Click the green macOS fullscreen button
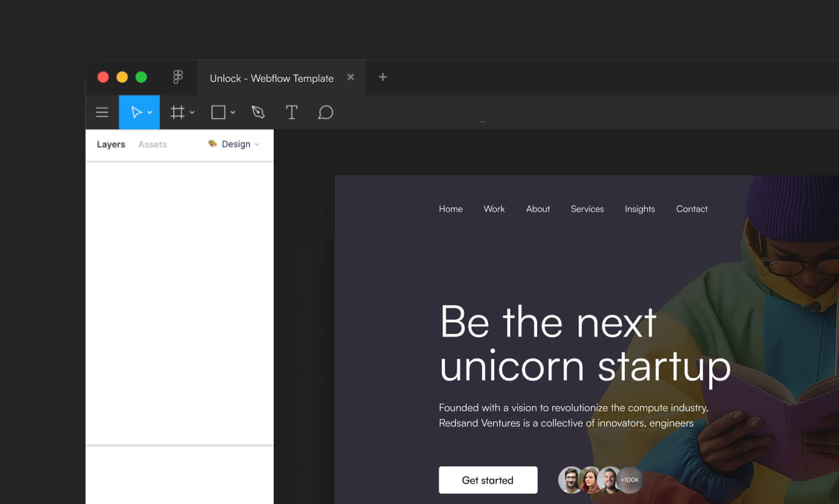 pyautogui.click(x=141, y=77)
